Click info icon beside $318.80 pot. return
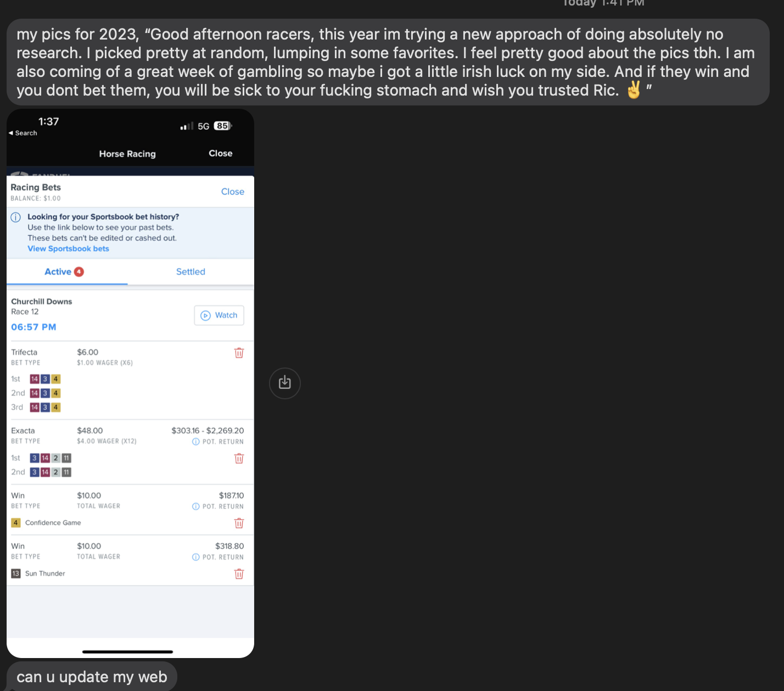This screenshot has height=691, width=784. click(x=195, y=558)
